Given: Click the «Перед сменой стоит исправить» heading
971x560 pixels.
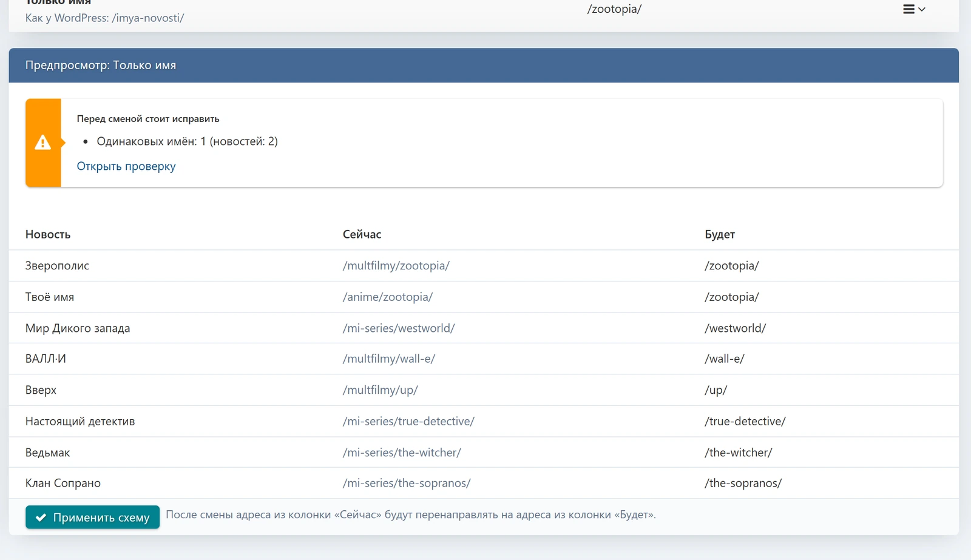Looking at the screenshot, I should (148, 119).
